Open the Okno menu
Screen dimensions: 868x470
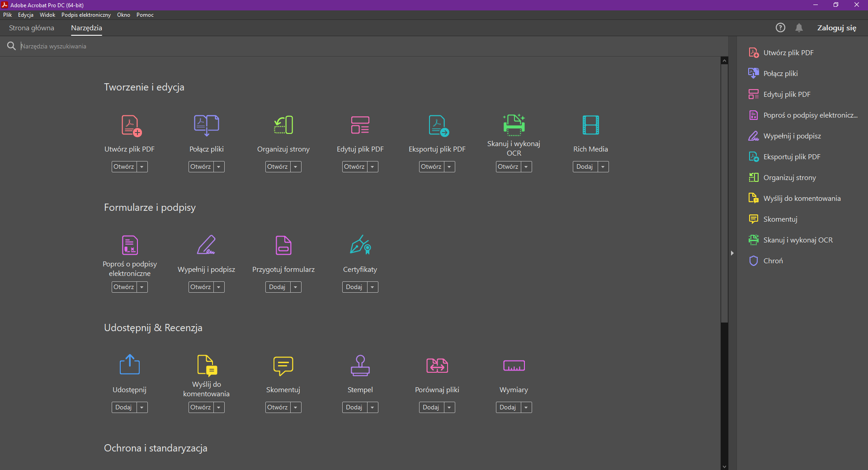tap(123, 15)
